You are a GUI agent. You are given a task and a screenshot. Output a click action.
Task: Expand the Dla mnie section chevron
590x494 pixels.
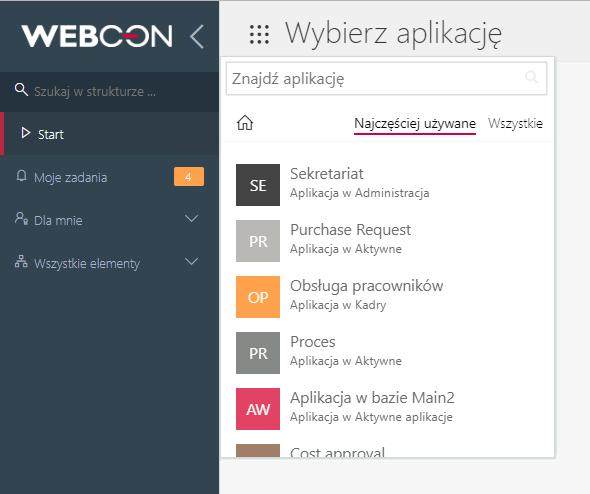(192, 219)
